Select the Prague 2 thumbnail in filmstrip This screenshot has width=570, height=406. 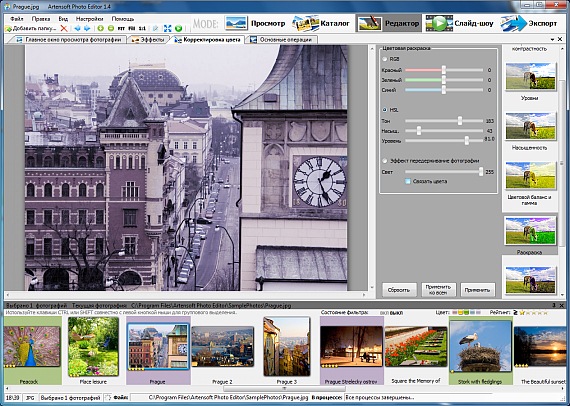click(222, 346)
